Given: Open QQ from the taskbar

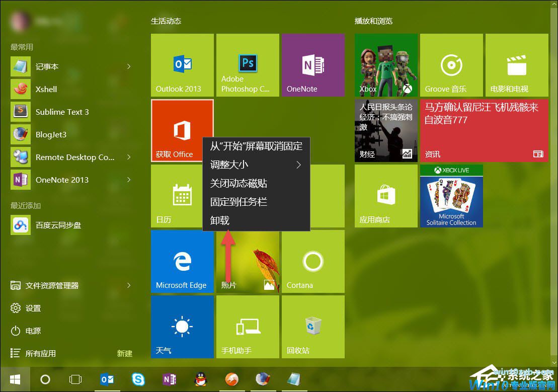Looking at the screenshot, I should pos(200,379).
